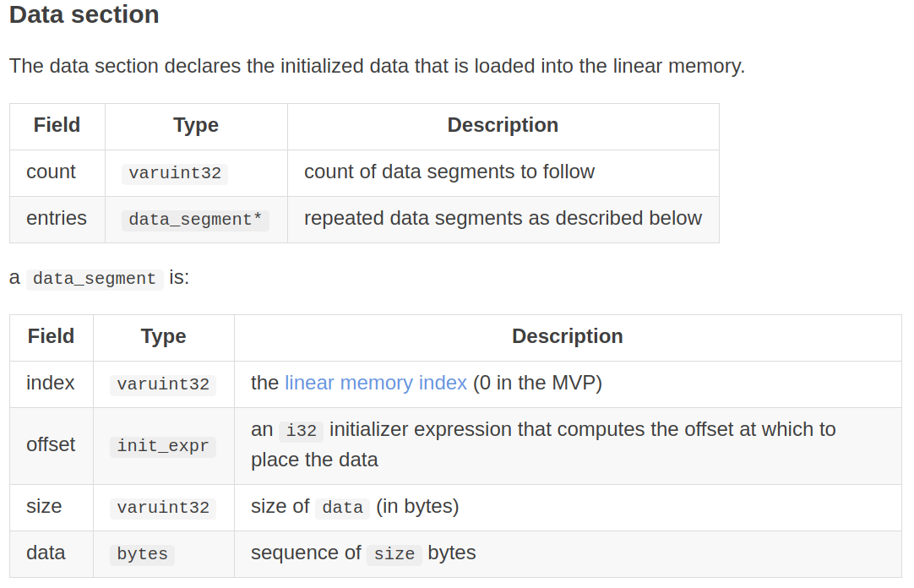This screenshot has height=588, width=914.
Task: Click the Type header of second table
Action: pos(163,336)
